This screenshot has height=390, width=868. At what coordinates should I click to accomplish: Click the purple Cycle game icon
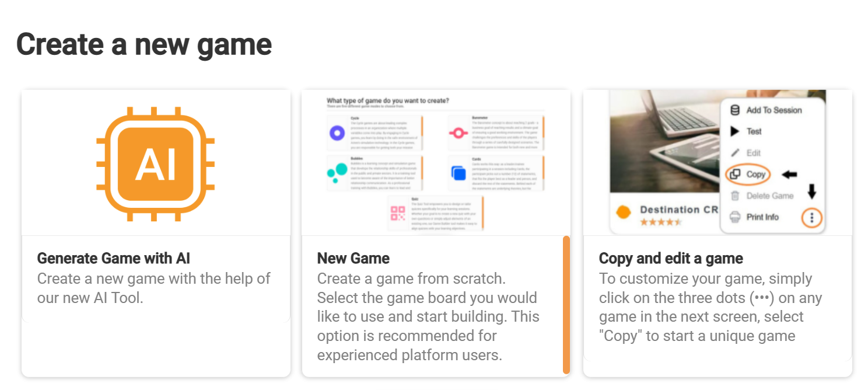337,134
